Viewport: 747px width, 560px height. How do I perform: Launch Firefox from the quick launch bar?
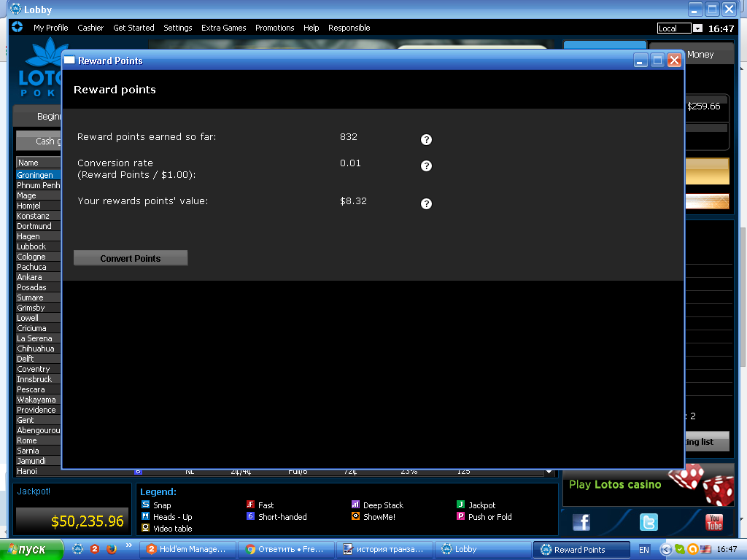tap(112, 549)
